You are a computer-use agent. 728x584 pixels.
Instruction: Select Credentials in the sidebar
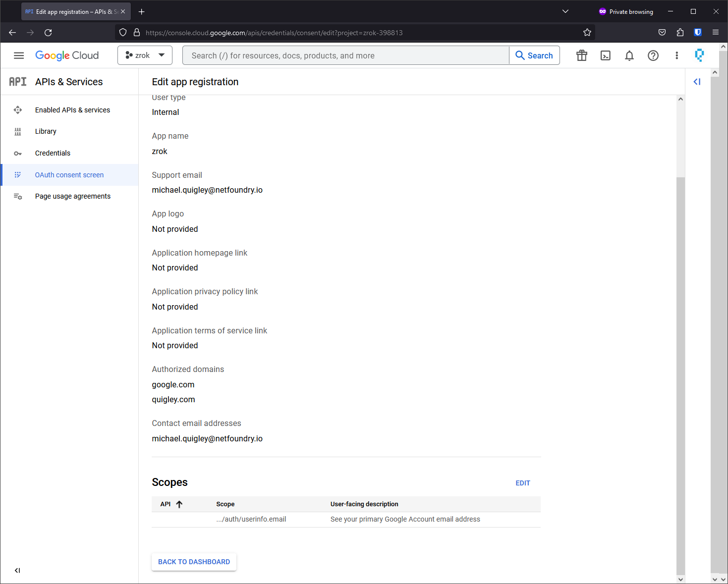click(53, 153)
